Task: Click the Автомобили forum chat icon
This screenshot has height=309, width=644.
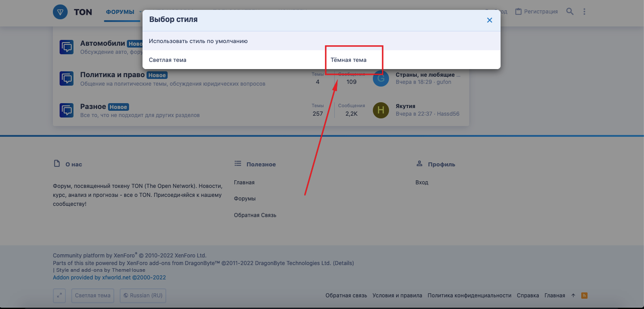Action: pyautogui.click(x=66, y=47)
